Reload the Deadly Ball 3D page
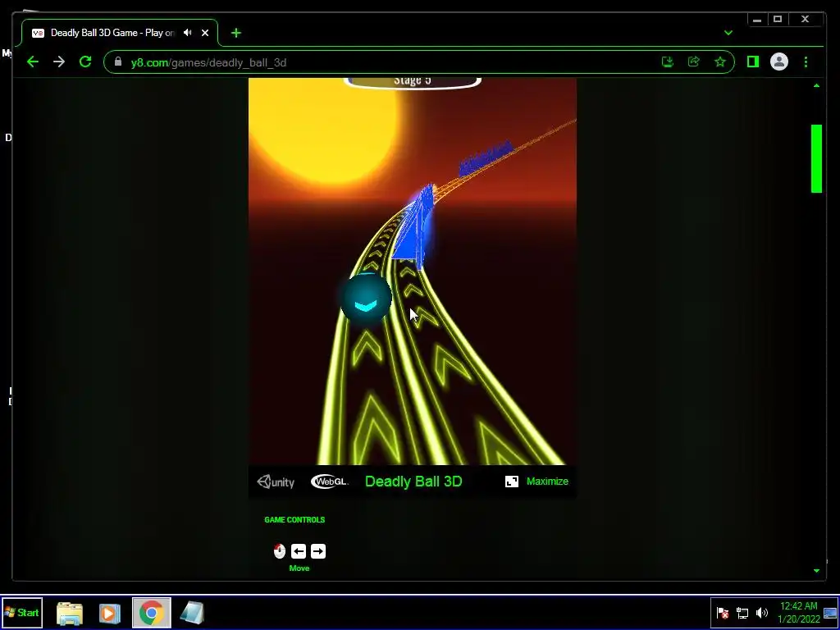This screenshot has height=630, width=840. point(85,62)
